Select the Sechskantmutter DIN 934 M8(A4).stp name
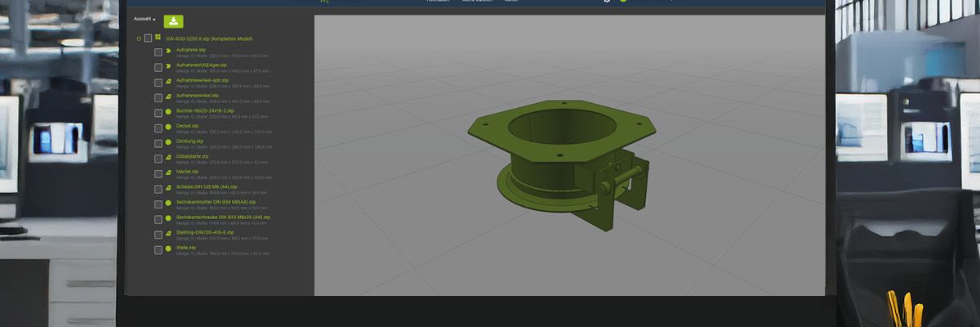The height and width of the screenshot is (327, 980). click(x=216, y=202)
